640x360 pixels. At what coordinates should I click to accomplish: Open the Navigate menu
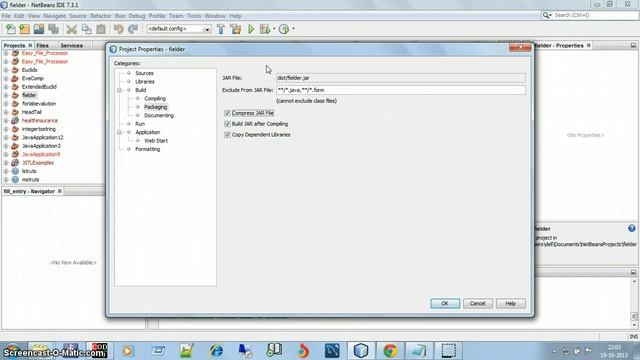click(x=54, y=16)
